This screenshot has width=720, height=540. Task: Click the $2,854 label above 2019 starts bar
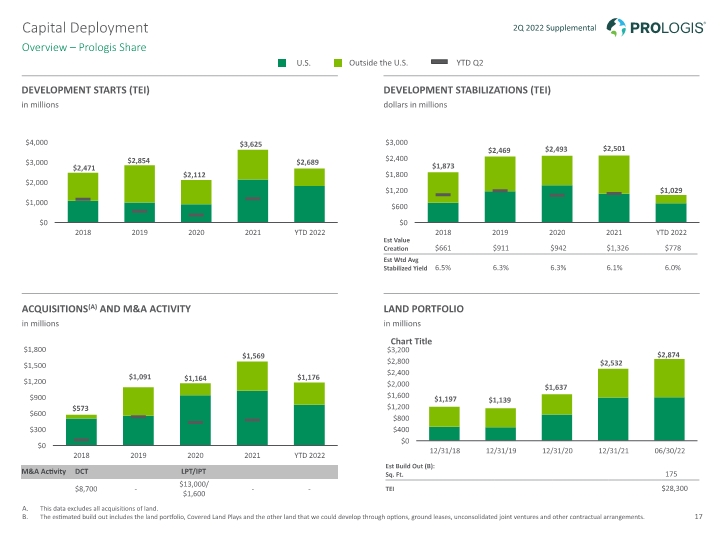point(139,160)
